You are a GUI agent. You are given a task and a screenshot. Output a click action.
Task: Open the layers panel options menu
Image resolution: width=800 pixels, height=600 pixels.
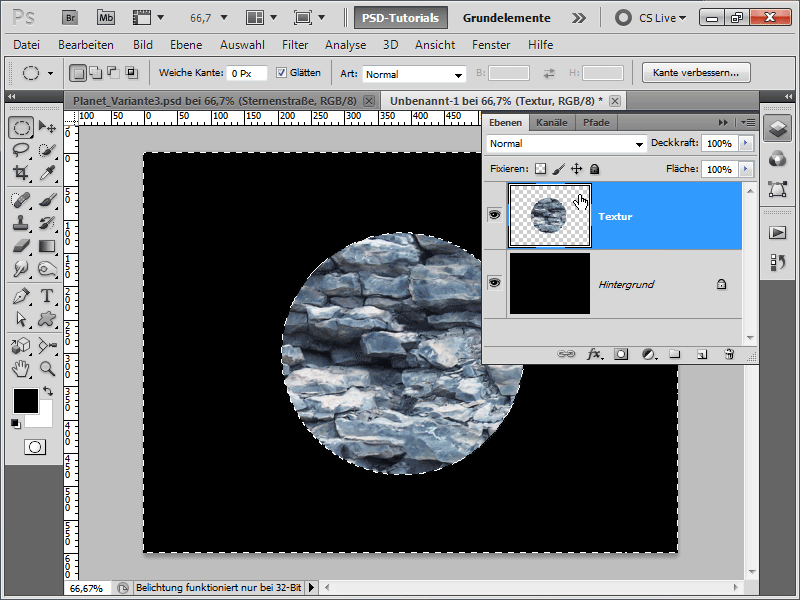pos(748,122)
